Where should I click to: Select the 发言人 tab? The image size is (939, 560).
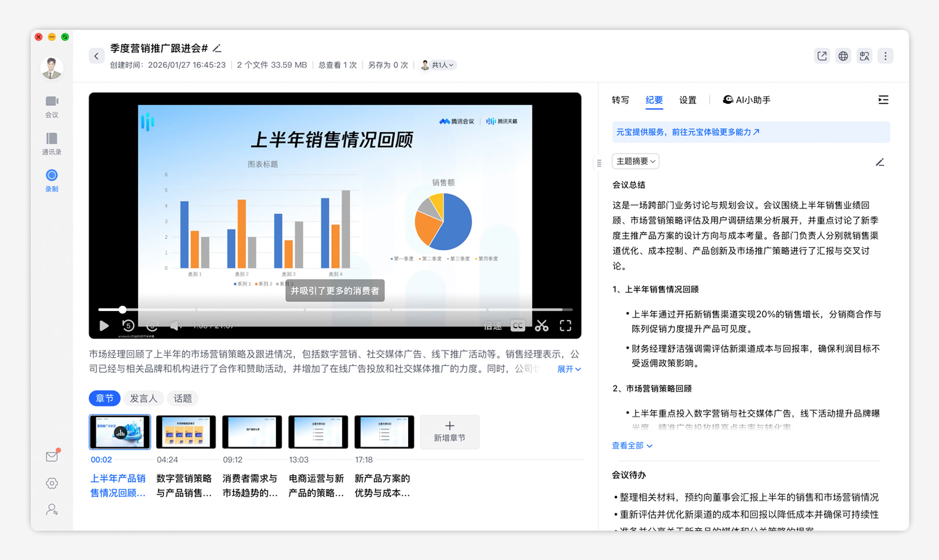143,398
